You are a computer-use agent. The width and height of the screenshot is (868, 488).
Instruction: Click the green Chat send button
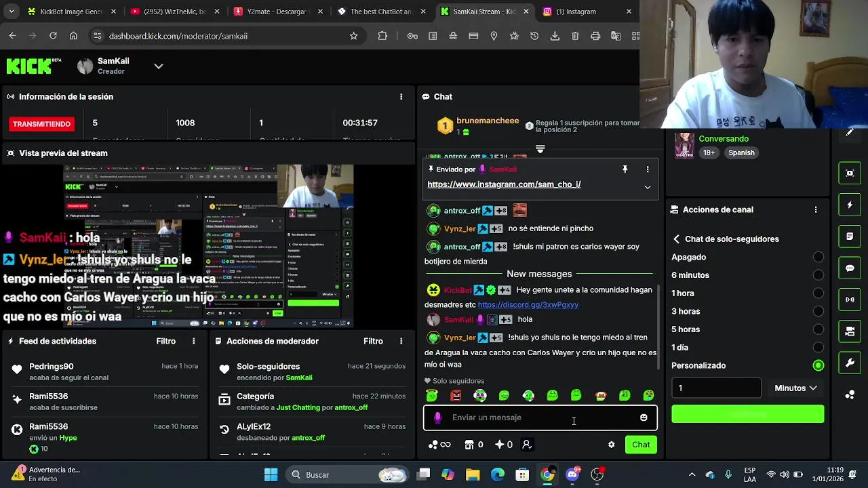pyautogui.click(x=641, y=445)
